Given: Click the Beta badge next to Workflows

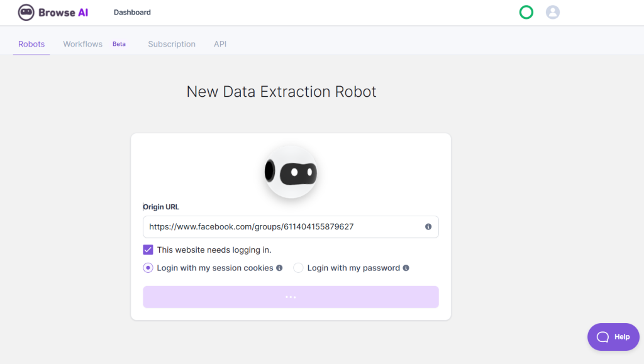Looking at the screenshot, I should click(x=119, y=44).
